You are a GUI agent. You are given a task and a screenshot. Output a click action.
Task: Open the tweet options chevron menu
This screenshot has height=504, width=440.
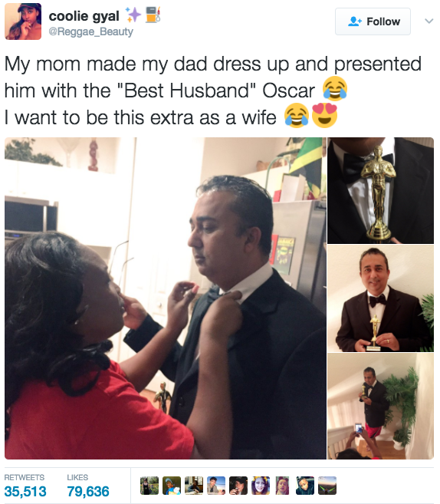429,21
